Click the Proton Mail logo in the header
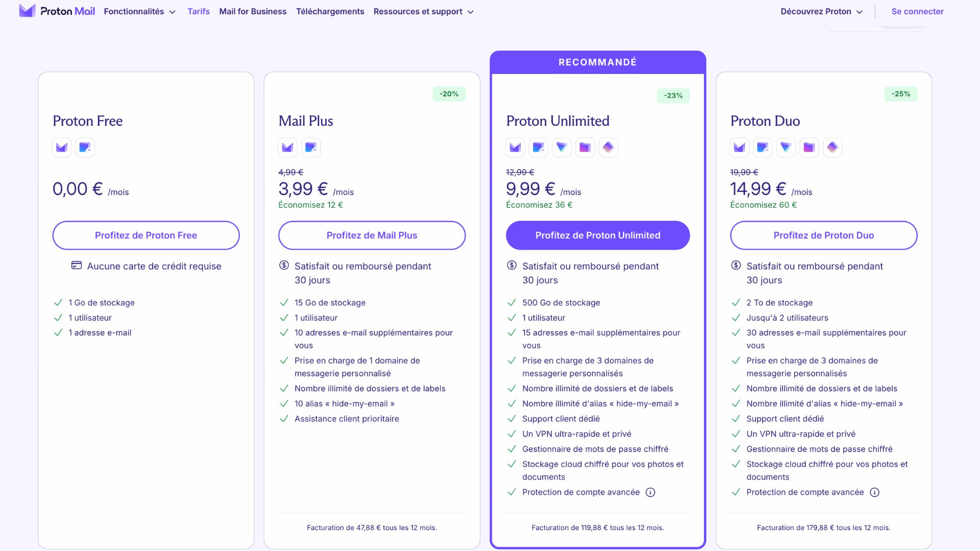 pyautogui.click(x=56, y=11)
